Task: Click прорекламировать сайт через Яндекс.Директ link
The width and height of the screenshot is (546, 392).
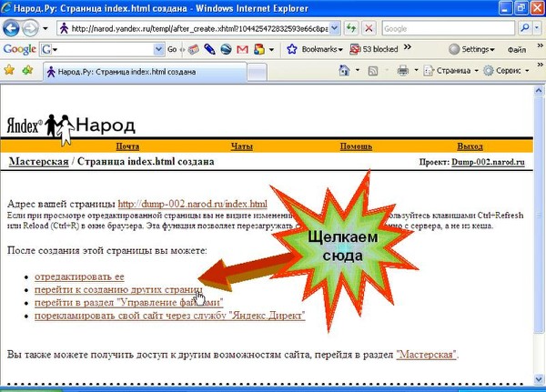Action: pos(170,316)
